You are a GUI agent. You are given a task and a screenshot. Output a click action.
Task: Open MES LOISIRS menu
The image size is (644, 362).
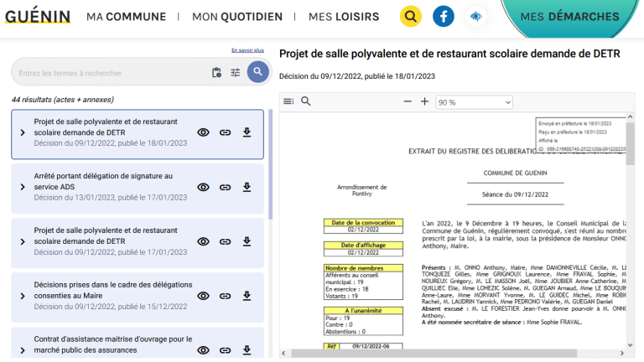344,17
